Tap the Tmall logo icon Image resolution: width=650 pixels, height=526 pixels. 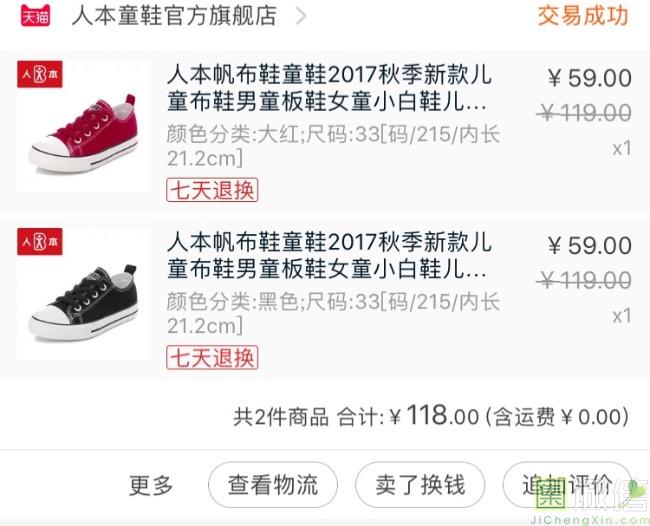pos(35,15)
